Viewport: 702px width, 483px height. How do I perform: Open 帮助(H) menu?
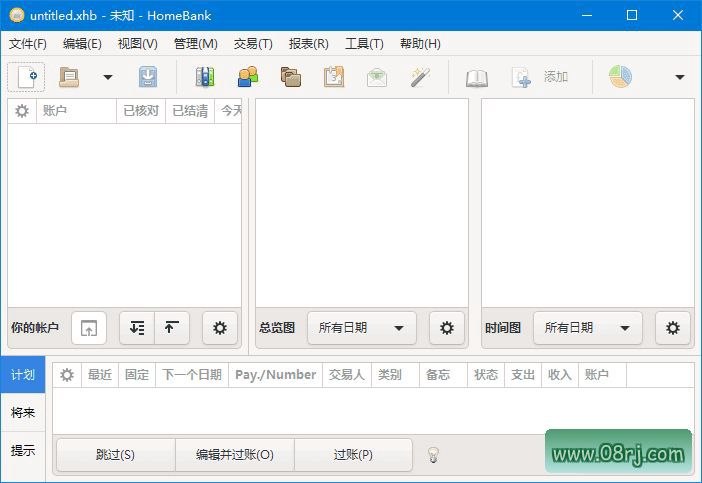point(420,43)
